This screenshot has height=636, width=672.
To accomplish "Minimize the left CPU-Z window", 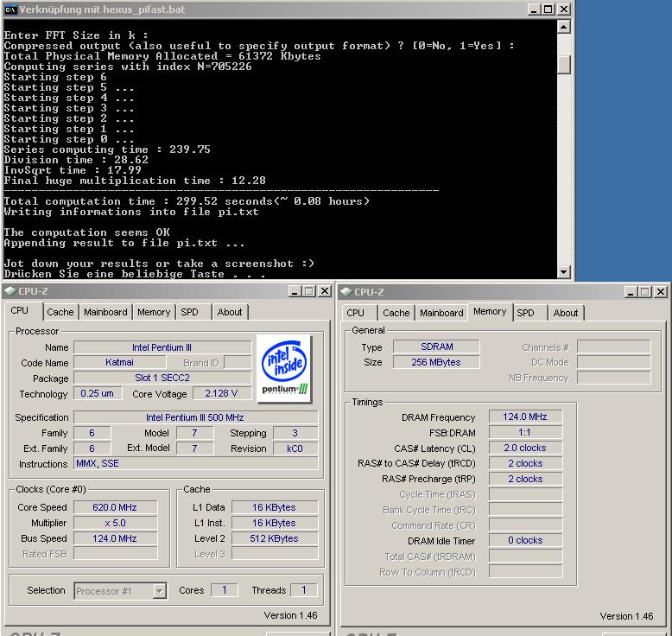I will click(294, 291).
